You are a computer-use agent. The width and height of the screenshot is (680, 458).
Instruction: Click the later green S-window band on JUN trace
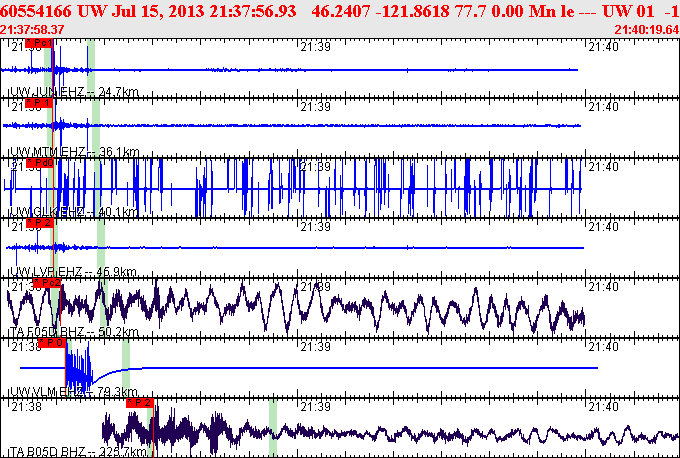pos(91,67)
